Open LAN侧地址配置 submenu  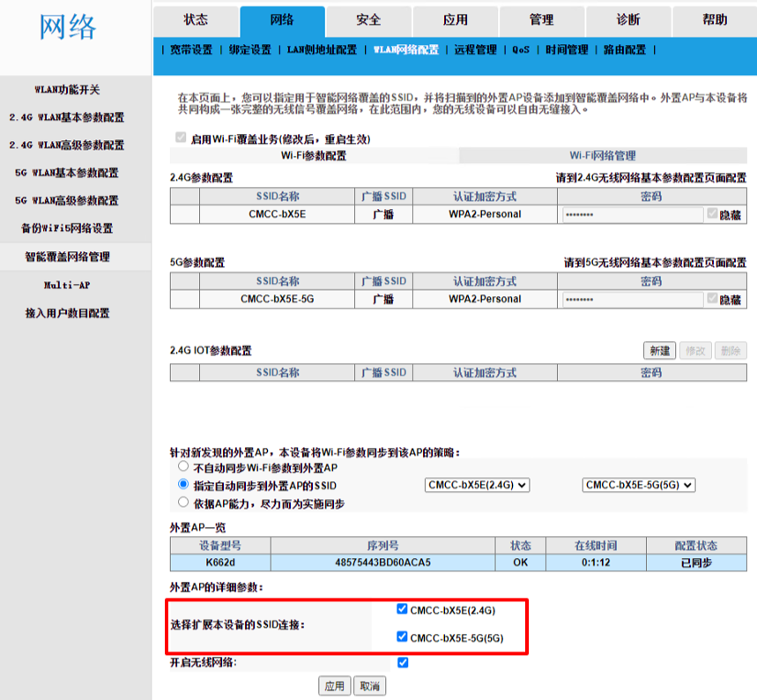322,49
